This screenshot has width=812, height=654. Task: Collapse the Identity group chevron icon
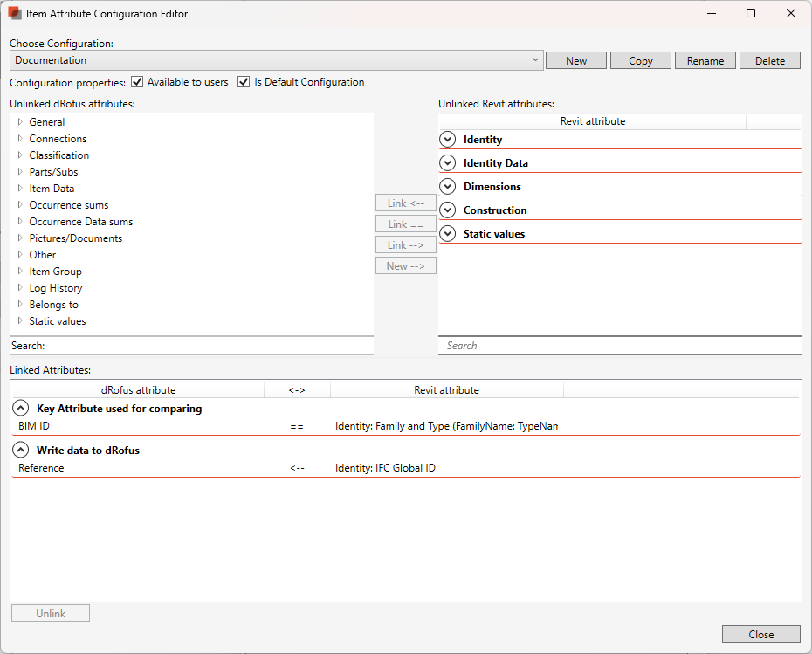(x=448, y=140)
